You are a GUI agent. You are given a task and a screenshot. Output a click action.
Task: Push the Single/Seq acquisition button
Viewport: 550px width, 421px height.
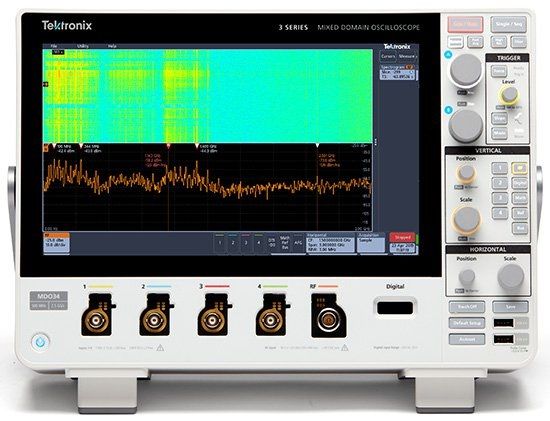[509, 25]
